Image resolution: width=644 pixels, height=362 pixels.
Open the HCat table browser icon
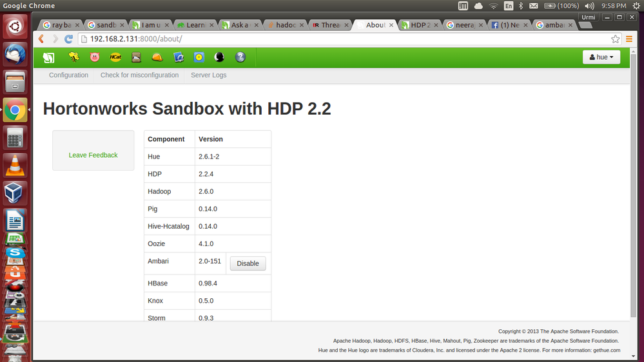point(115,57)
